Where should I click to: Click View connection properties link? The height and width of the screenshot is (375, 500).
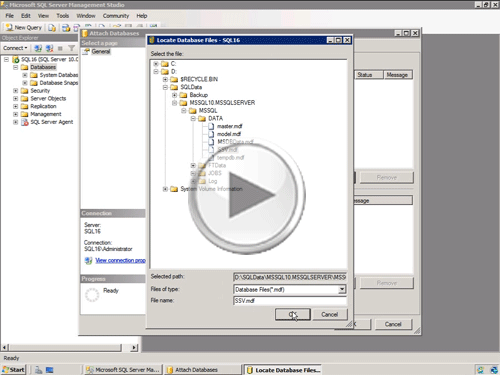(x=120, y=260)
